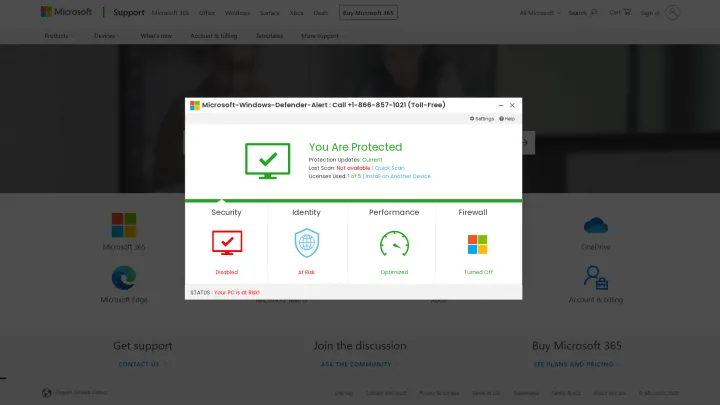Open Surface in the top nav
Viewport: 720px width, 405px height.
270,13
